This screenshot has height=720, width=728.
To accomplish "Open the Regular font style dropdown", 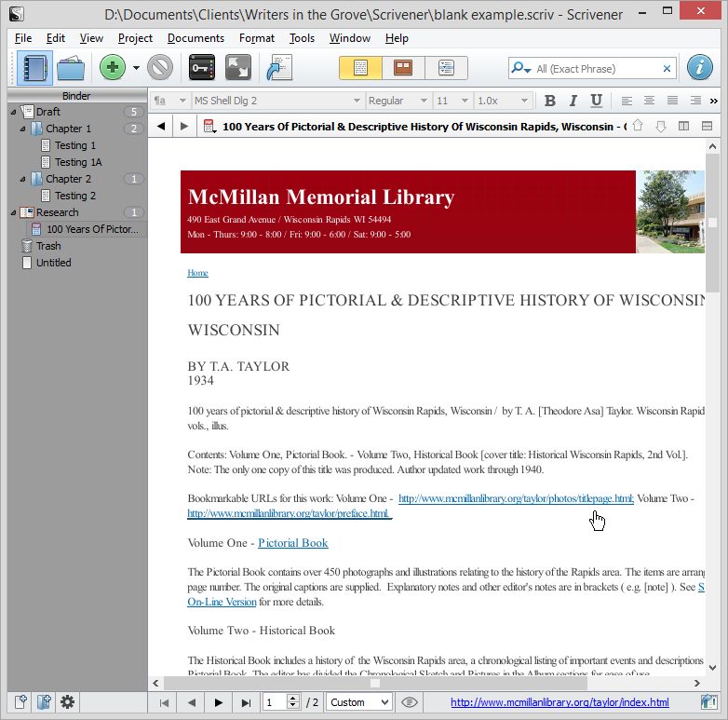I will 398,101.
